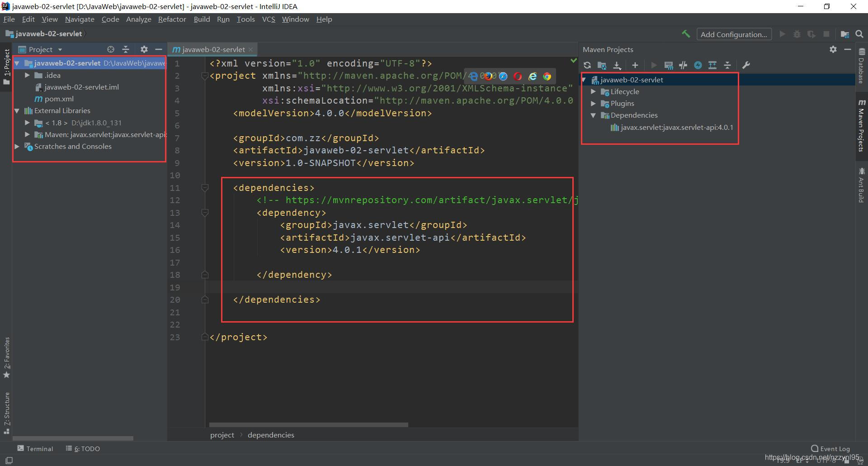The height and width of the screenshot is (466, 868).
Task: Hide the Project panel with minus icon
Action: coord(159,49)
